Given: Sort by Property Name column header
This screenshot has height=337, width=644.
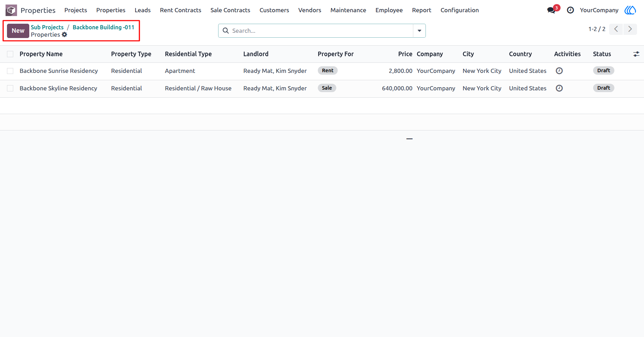Looking at the screenshot, I should point(41,54).
